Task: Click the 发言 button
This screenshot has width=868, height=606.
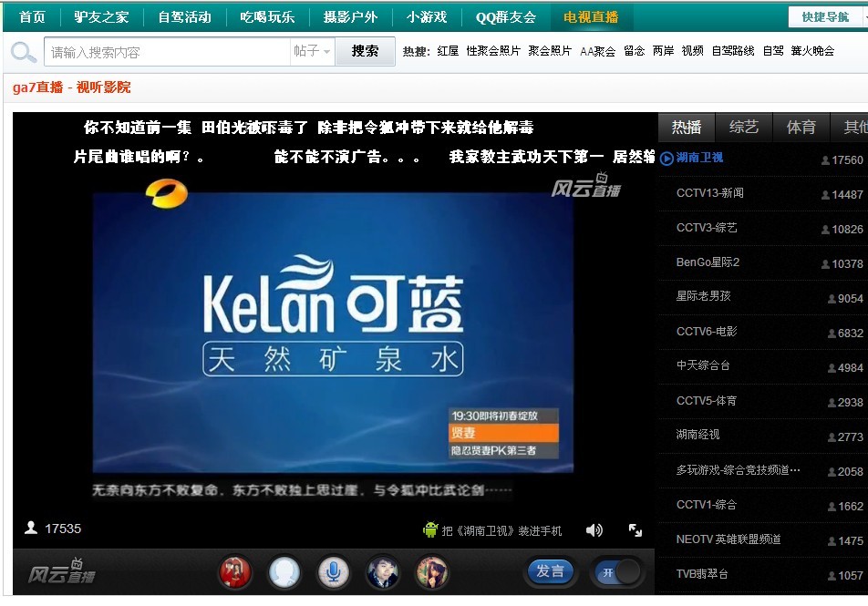Action: click(551, 571)
